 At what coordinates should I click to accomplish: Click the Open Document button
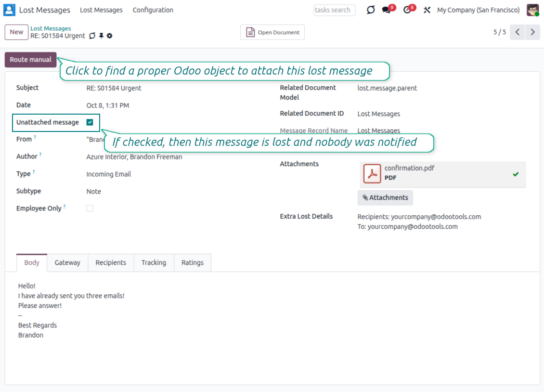click(x=272, y=32)
